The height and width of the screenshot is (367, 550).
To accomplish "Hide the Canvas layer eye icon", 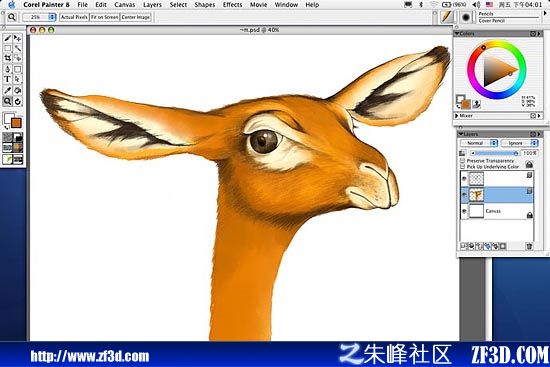I will click(x=464, y=211).
